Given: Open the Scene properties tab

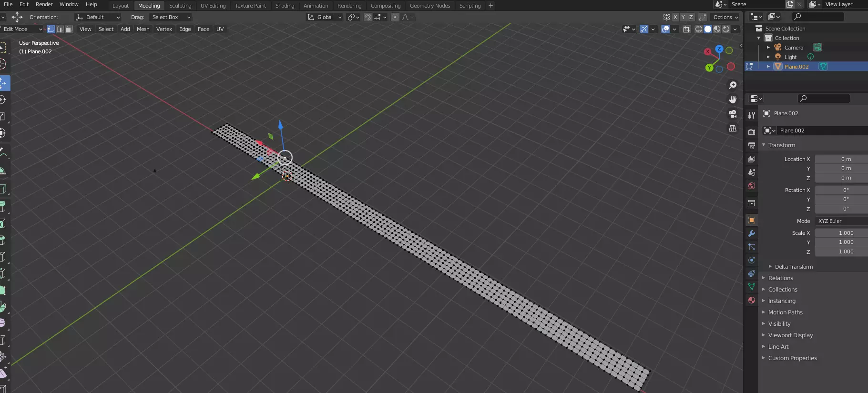Looking at the screenshot, I should point(752,172).
